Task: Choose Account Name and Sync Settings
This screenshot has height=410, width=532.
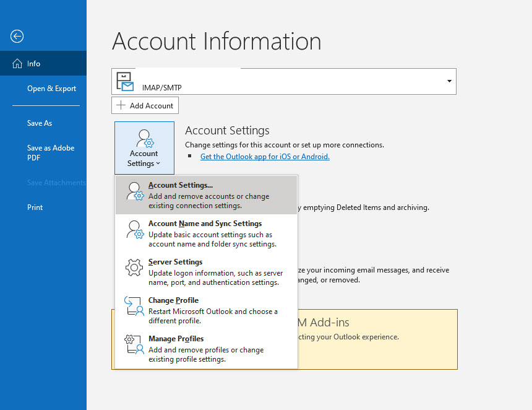Action: click(x=206, y=233)
